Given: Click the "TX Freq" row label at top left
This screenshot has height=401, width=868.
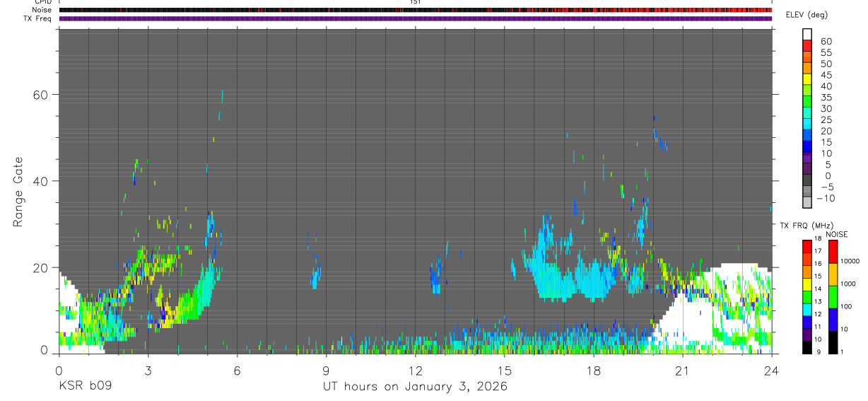Looking at the screenshot, I should coord(38,18).
